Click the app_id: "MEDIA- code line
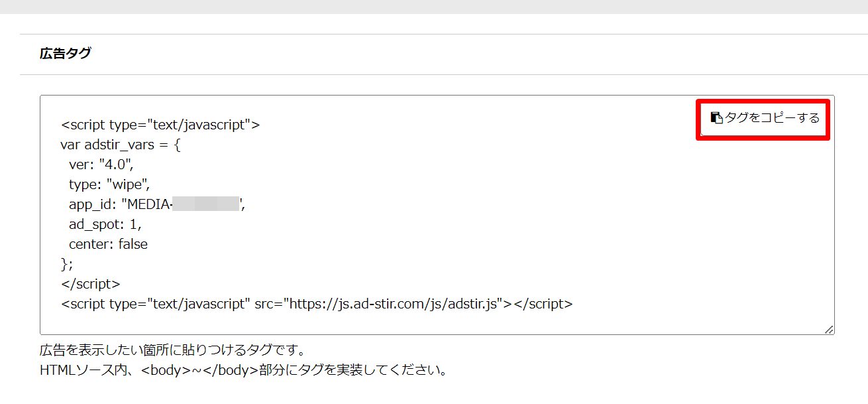This screenshot has height=404, width=868. pos(119,204)
